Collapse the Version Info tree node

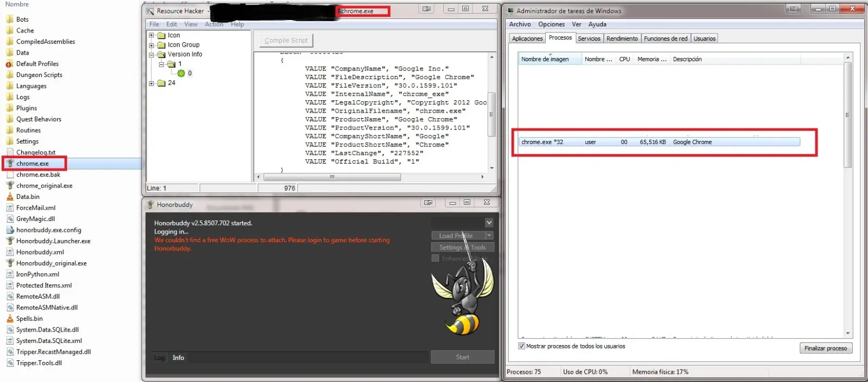pos(152,55)
